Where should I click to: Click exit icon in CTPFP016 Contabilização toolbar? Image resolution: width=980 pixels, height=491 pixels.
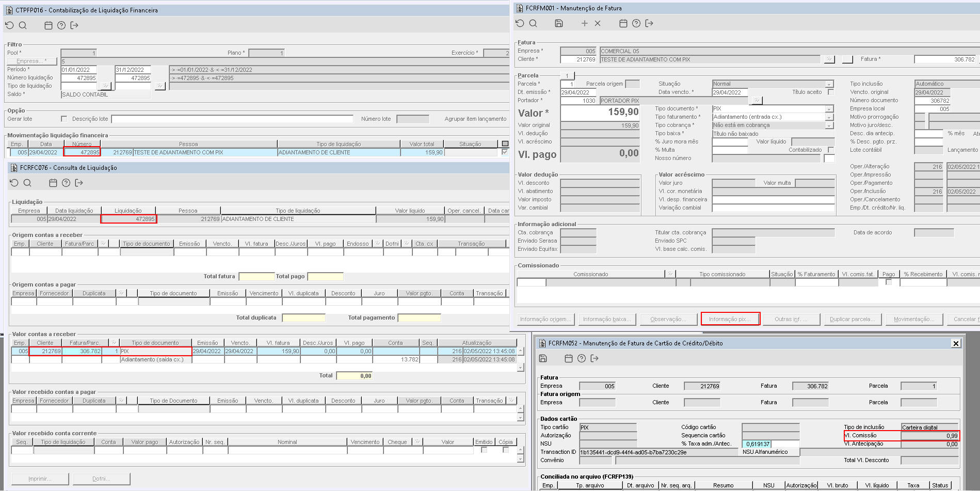tap(74, 25)
